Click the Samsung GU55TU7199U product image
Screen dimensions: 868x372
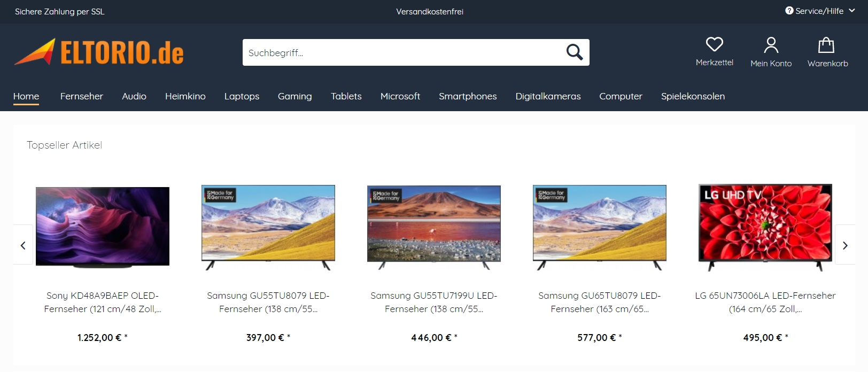tap(434, 227)
